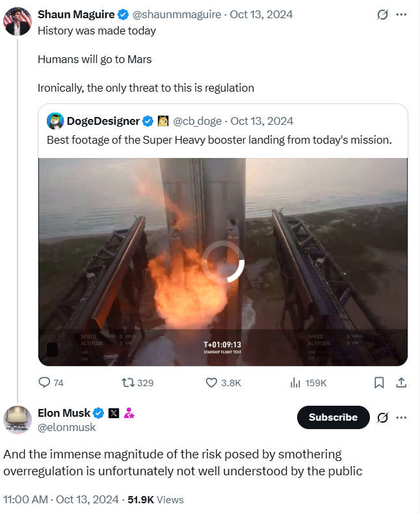420x513 pixels.
Task: Click the 11:00 AM Oct 13, 2024 timestamp
Action: coord(62,499)
